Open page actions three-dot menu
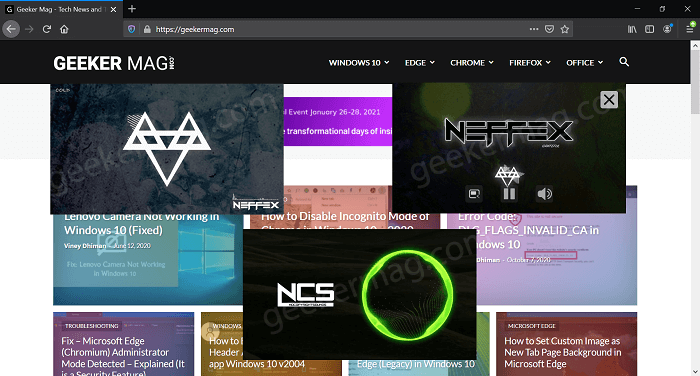 tap(534, 29)
